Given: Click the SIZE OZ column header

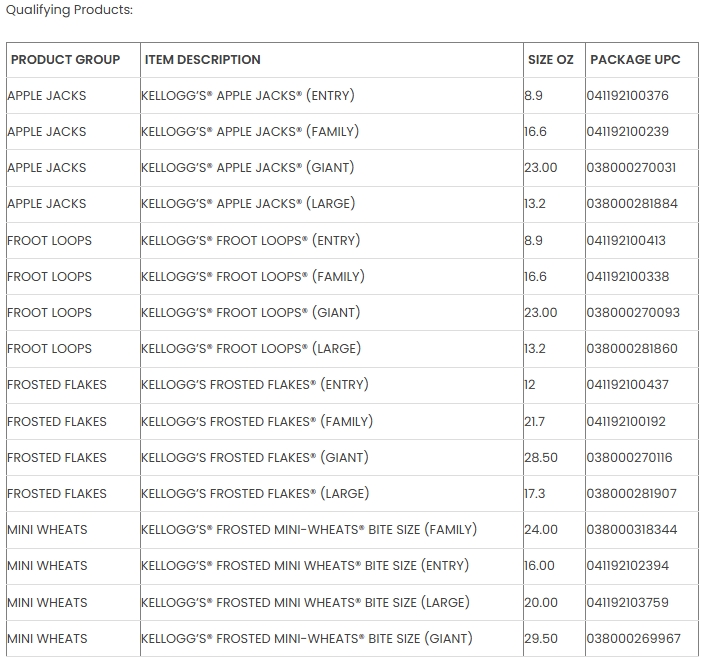Looking at the screenshot, I should 551,60.
